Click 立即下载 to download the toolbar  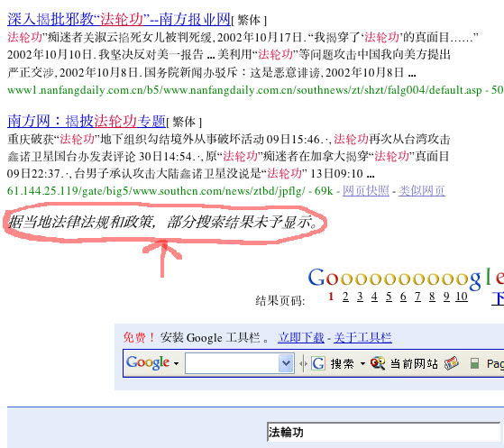click(301, 337)
